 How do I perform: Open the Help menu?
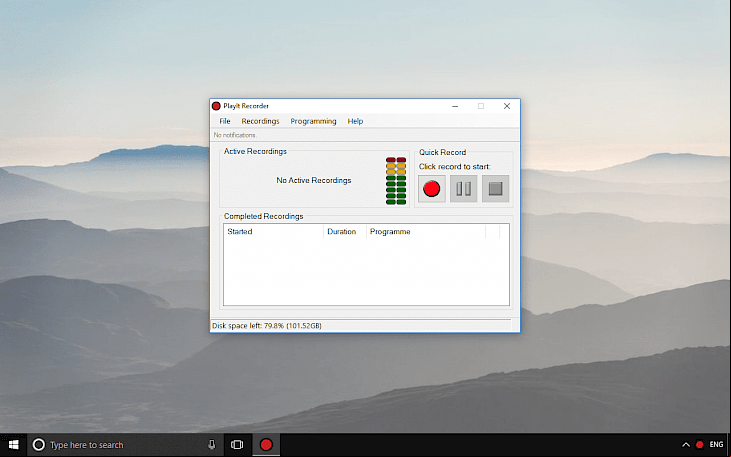pos(355,121)
